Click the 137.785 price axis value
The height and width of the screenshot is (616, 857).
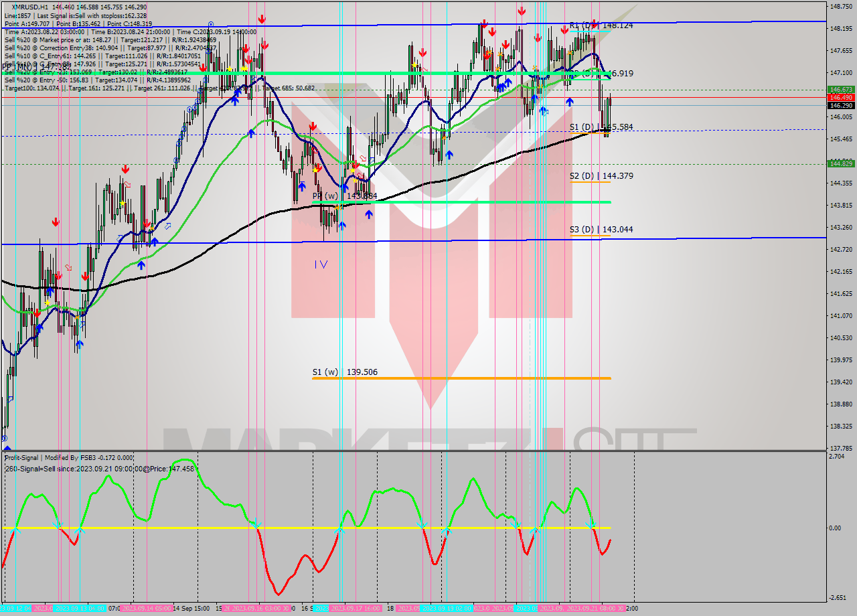tap(840, 448)
